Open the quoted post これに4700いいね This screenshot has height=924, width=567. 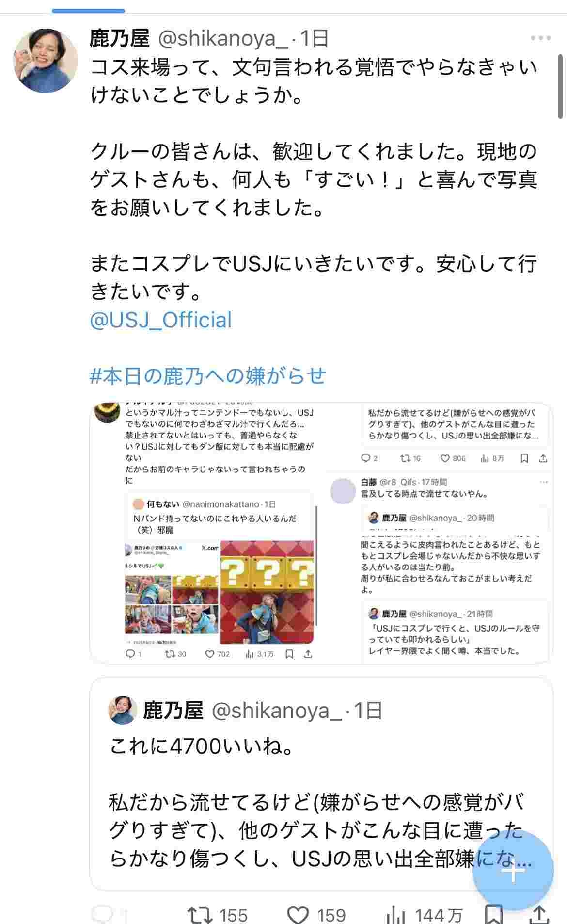tap(321, 783)
